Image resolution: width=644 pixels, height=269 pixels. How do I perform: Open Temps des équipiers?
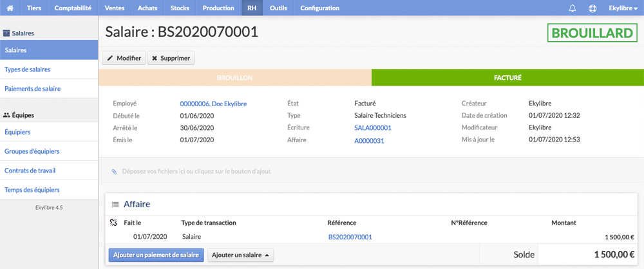click(49, 190)
